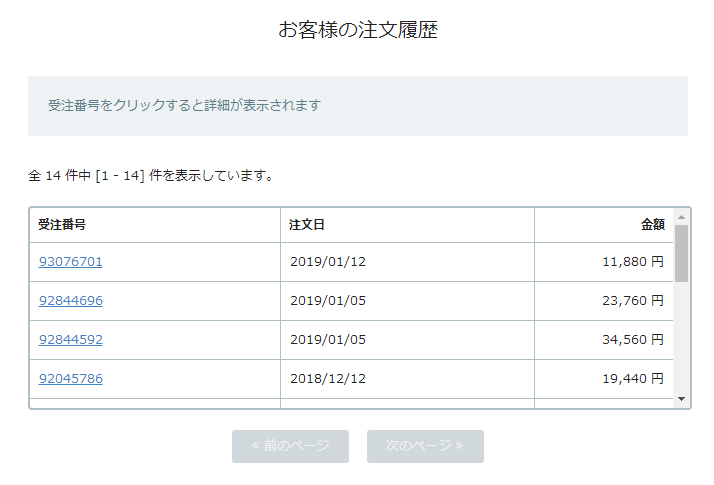Select the 2018/12/12 date cell
The width and height of the screenshot is (714, 485).
(328, 378)
